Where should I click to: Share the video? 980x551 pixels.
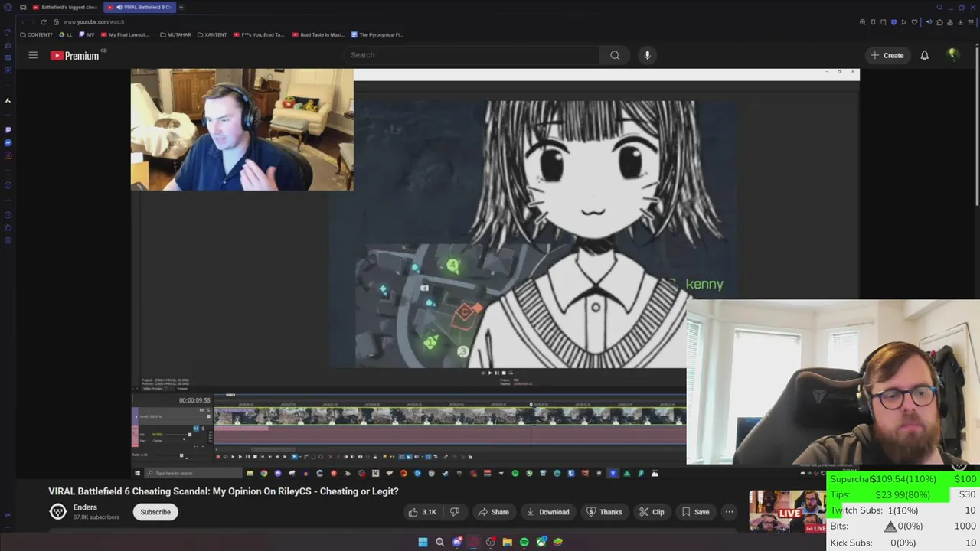(492, 512)
